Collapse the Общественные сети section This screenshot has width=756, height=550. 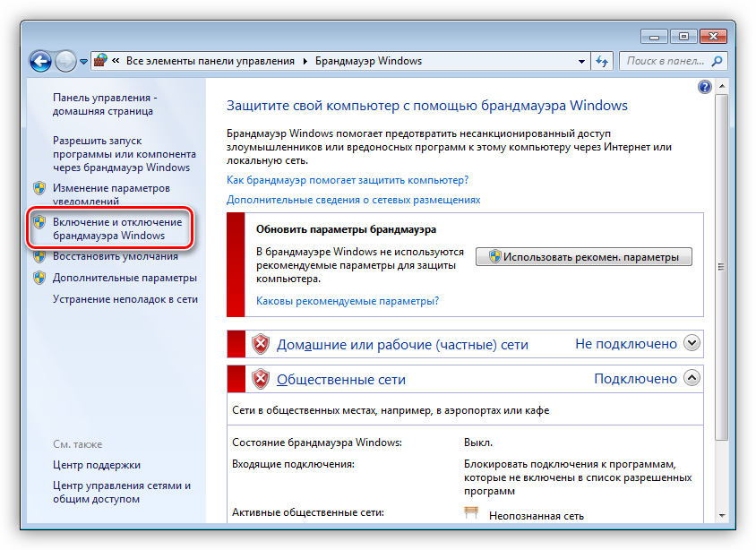point(691,378)
